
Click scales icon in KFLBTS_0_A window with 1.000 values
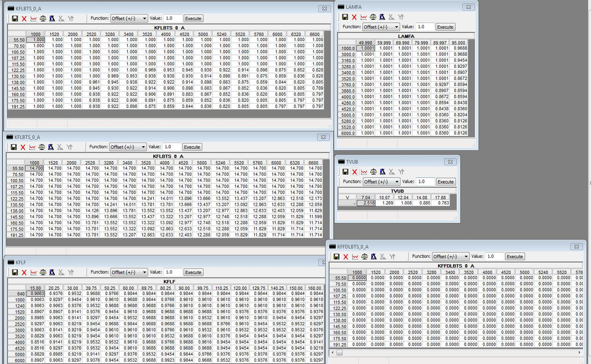coord(43,18)
